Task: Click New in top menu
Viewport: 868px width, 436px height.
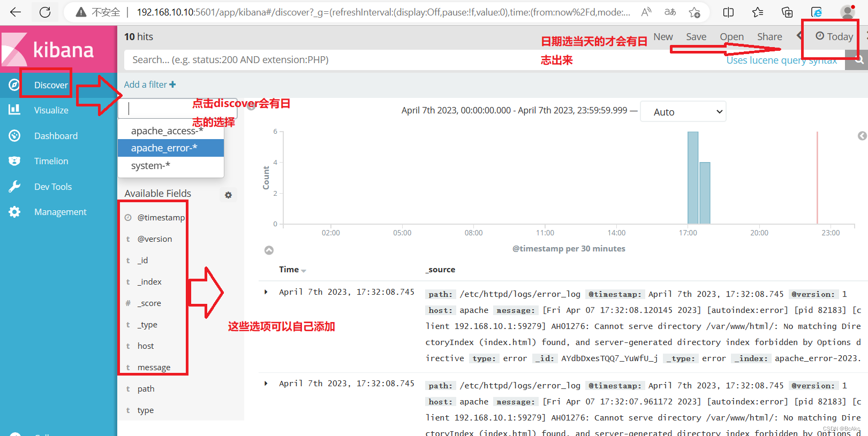Action: (663, 36)
